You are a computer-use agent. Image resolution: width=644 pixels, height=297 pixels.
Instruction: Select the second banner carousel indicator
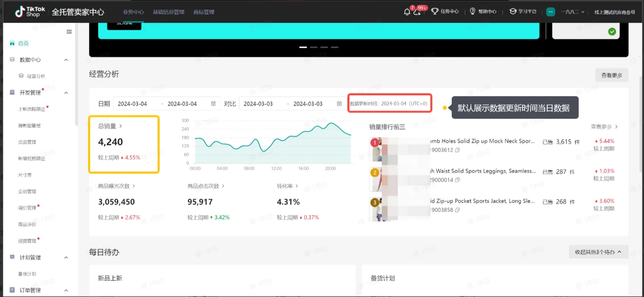tap(313, 47)
